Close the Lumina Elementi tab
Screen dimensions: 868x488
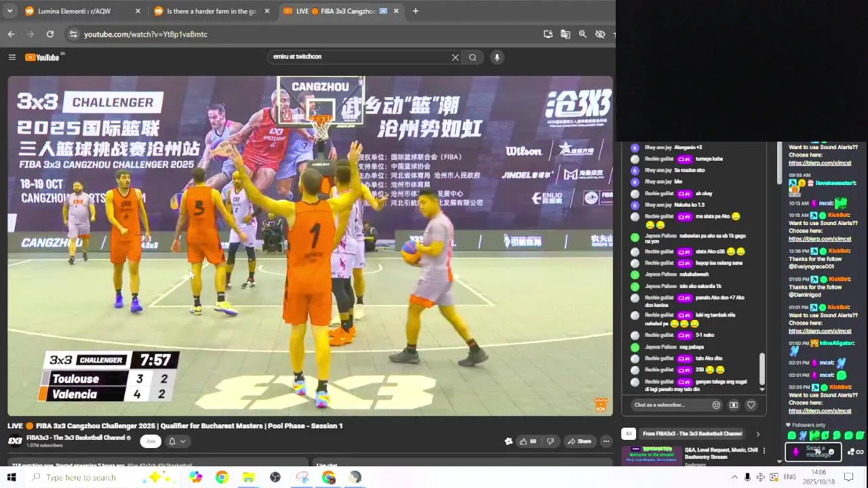(x=138, y=11)
